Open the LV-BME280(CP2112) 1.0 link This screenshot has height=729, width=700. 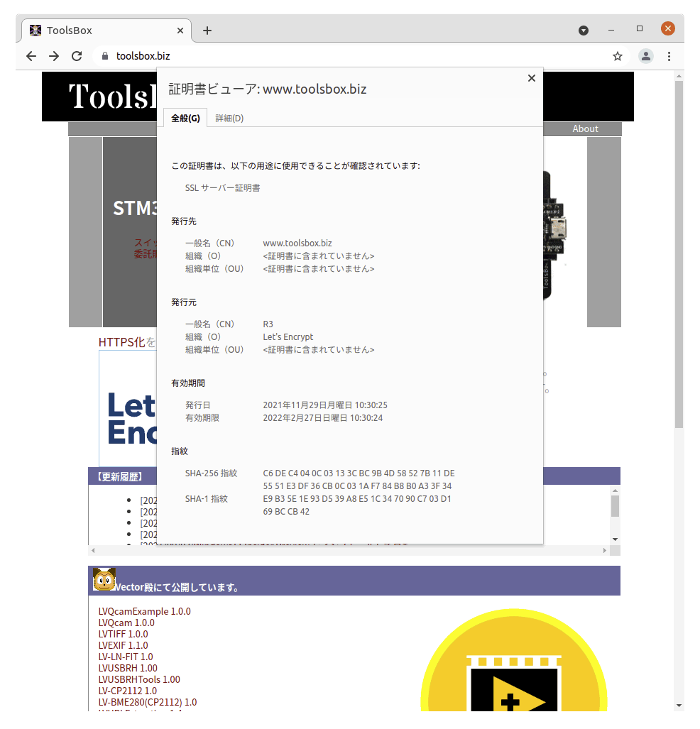coord(148,702)
